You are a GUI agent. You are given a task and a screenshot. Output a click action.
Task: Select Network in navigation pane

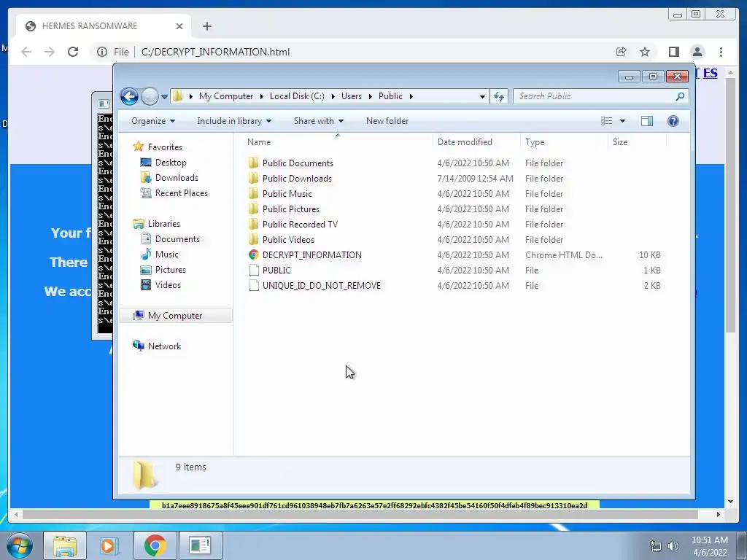point(164,346)
